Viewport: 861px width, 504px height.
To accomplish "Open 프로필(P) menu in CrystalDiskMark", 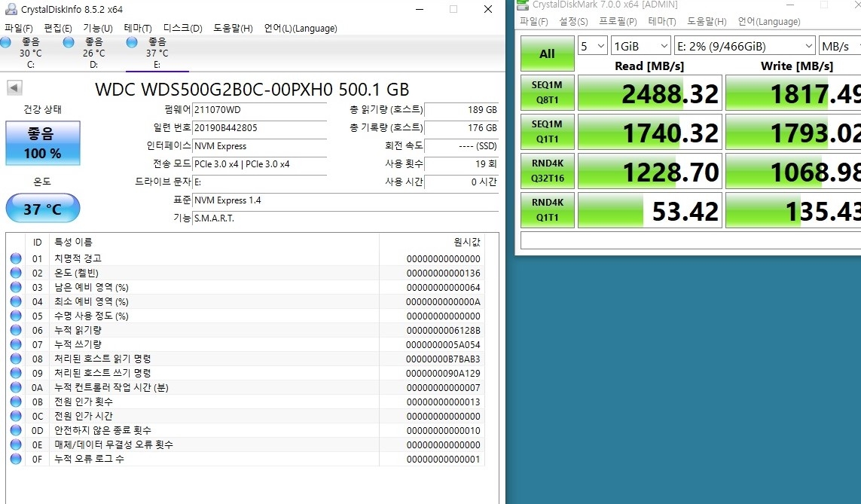I will click(x=618, y=21).
